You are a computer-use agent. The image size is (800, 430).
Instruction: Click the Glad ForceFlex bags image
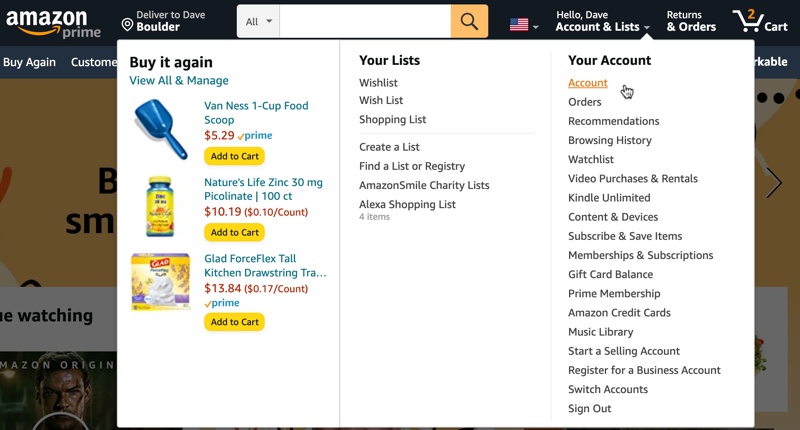tap(161, 281)
